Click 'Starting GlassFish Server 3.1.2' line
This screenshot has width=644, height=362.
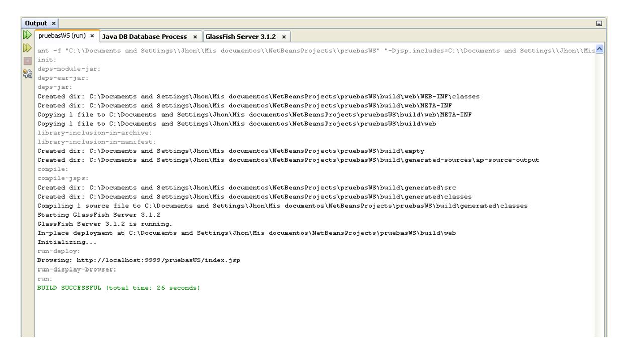[x=99, y=215]
